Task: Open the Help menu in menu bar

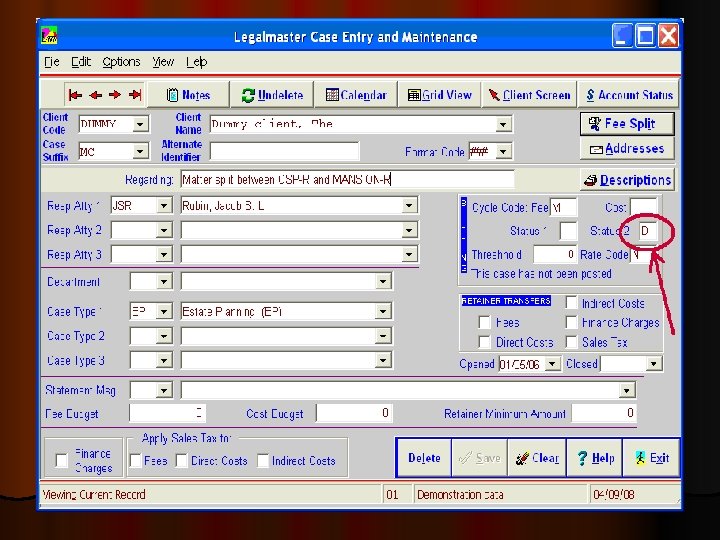Action: tap(197, 62)
